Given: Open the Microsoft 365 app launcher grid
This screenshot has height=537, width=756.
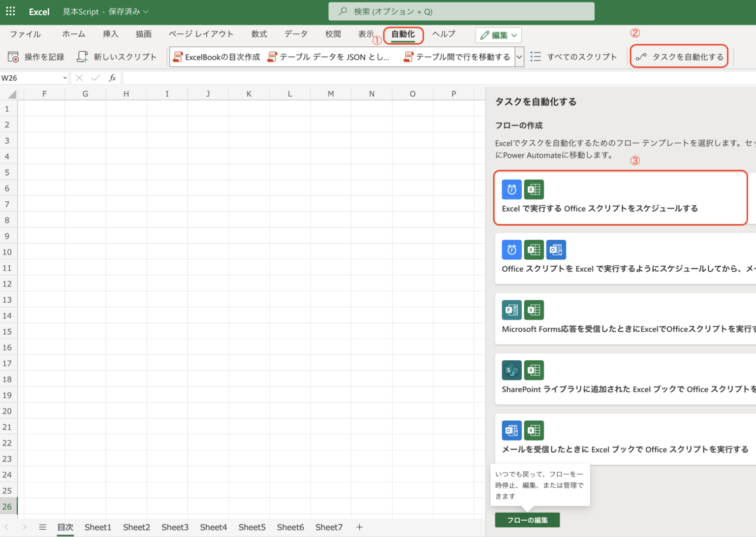Looking at the screenshot, I should pos(10,11).
